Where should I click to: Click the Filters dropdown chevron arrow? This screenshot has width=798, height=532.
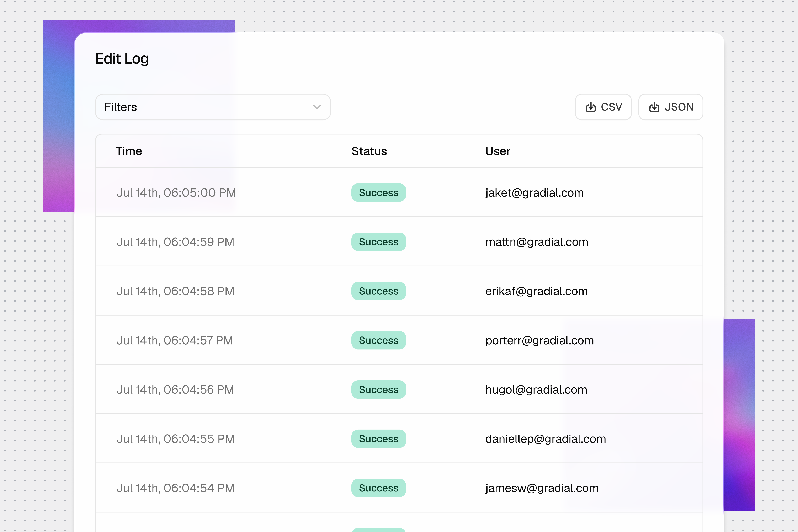317,107
